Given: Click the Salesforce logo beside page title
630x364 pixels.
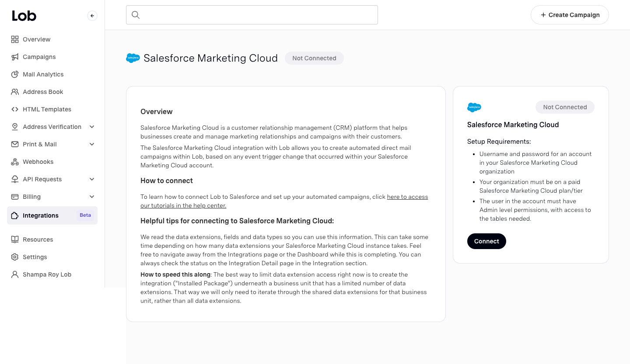Looking at the screenshot, I should point(133,58).
